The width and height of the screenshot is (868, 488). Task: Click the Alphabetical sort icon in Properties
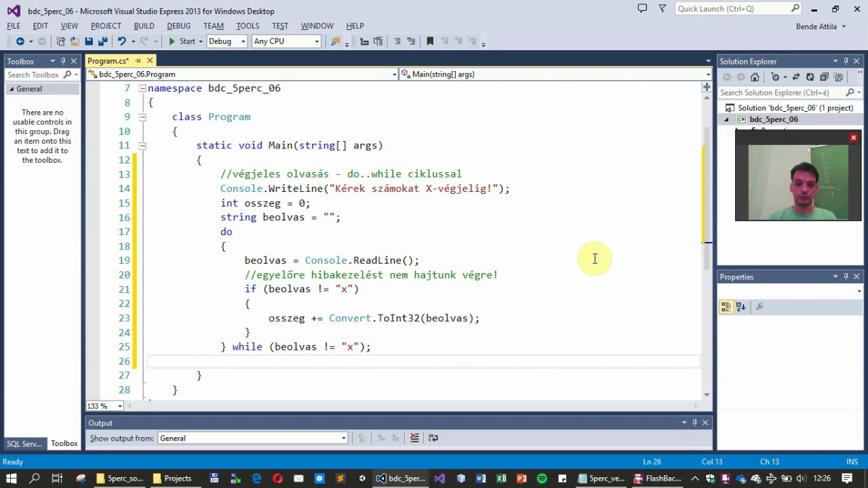(x=741, y=307)
